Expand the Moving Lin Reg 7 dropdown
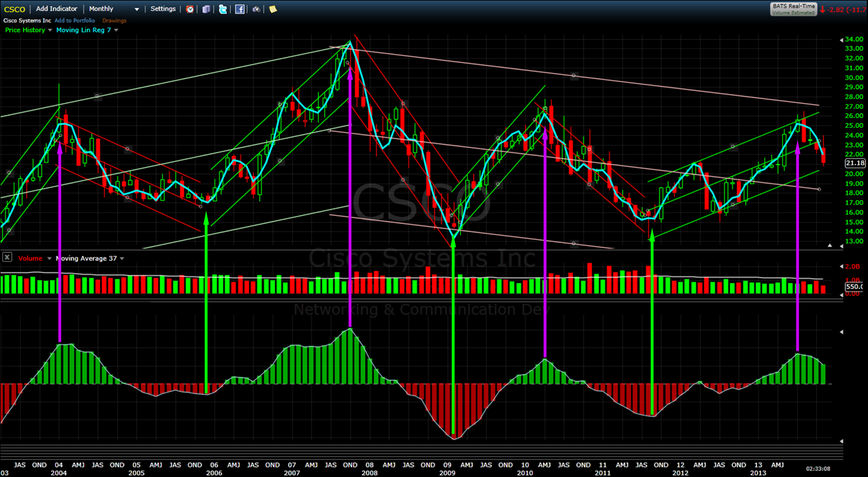 [116, 30]
